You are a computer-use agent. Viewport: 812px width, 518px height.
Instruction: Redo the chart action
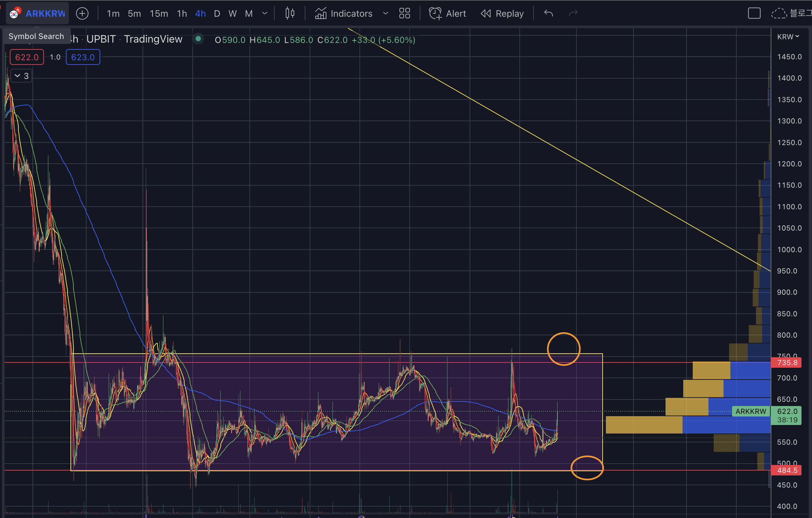click(573, 13)
